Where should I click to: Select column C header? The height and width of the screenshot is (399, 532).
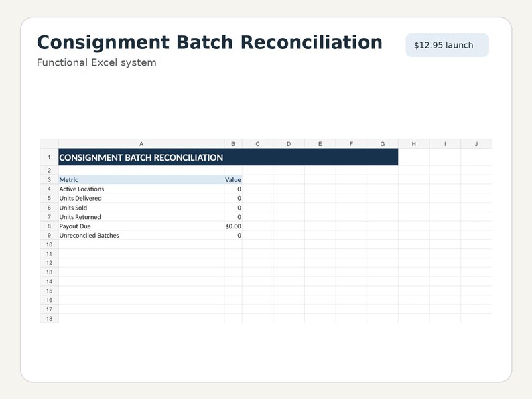tap(257, 144)
